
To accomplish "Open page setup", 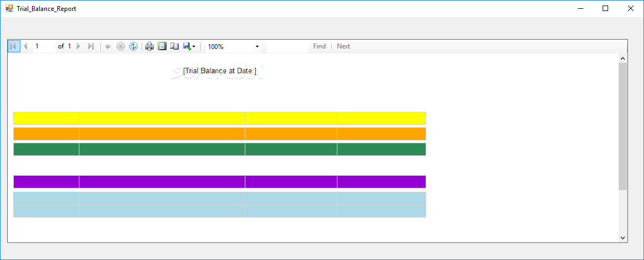I will [x=175, y=46].
